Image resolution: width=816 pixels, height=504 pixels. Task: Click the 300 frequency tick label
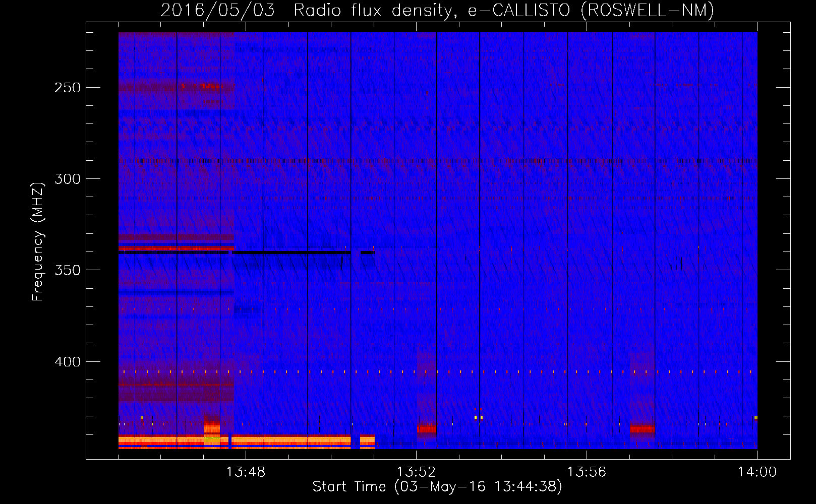[x=68, y=179]
